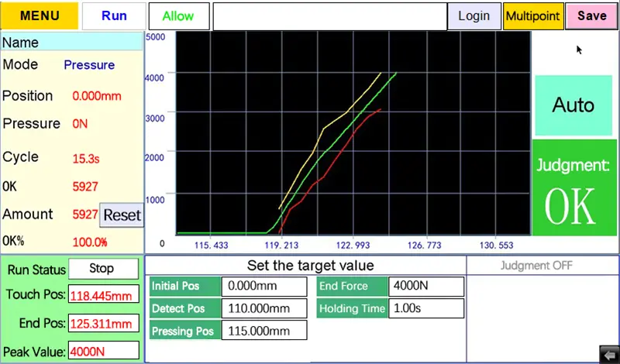
Task: Click the y-axis label 1000
Action: 155,200
